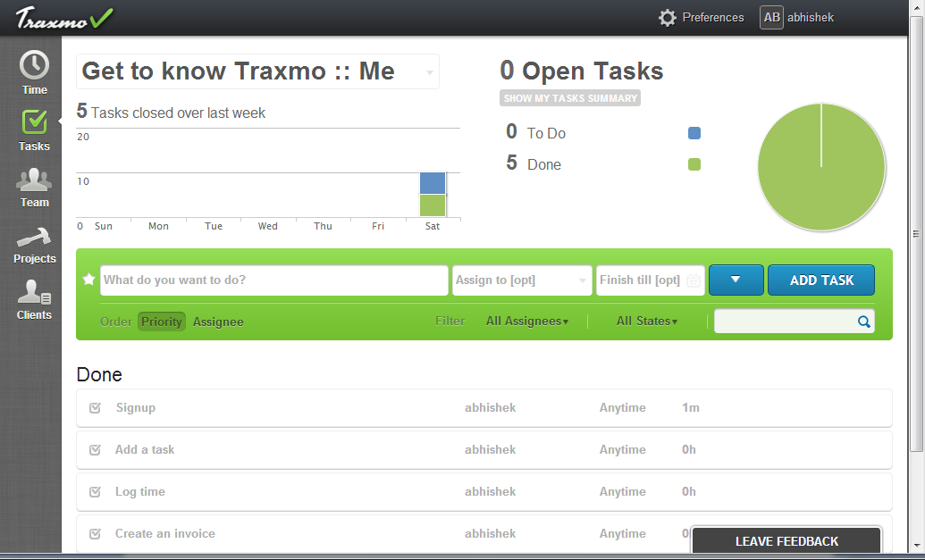Click the Done green legend swatch

tap(694, 164)
